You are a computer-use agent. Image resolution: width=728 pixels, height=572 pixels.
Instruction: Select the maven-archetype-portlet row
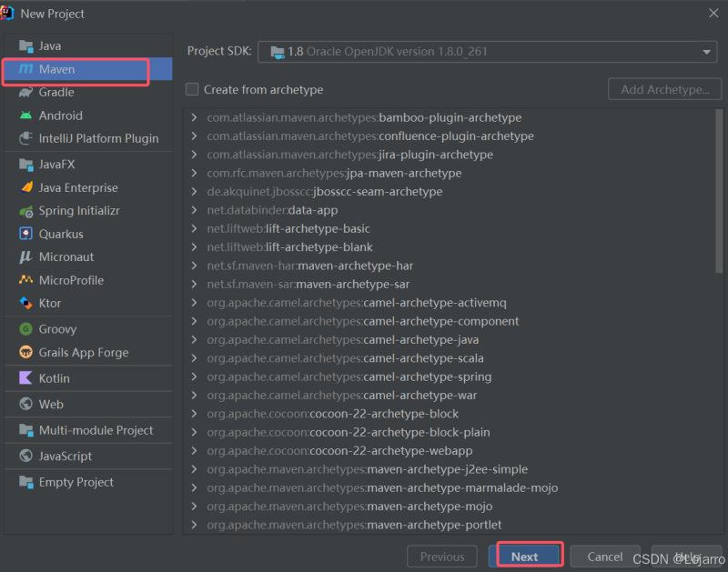click(450, 525)
